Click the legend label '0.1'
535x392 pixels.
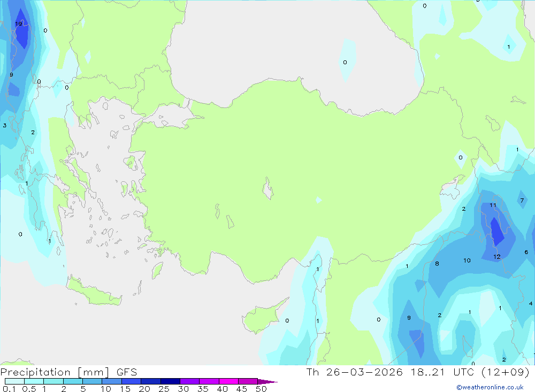pos(9,389)
